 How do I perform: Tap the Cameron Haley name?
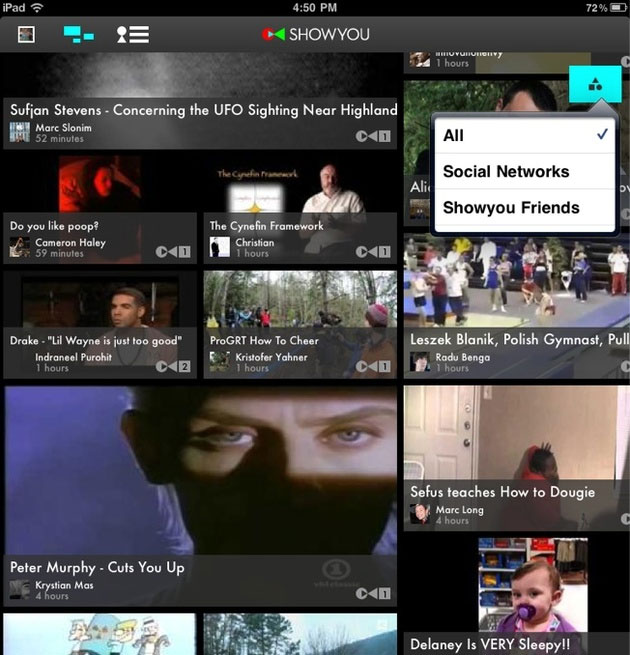point(70,243)
